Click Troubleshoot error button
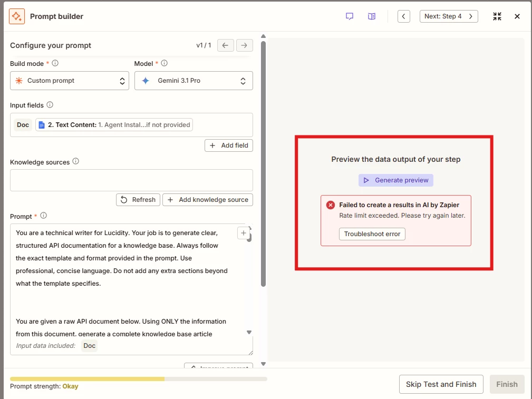Viewport: 532px width, 399px height. tap(372, 234)
